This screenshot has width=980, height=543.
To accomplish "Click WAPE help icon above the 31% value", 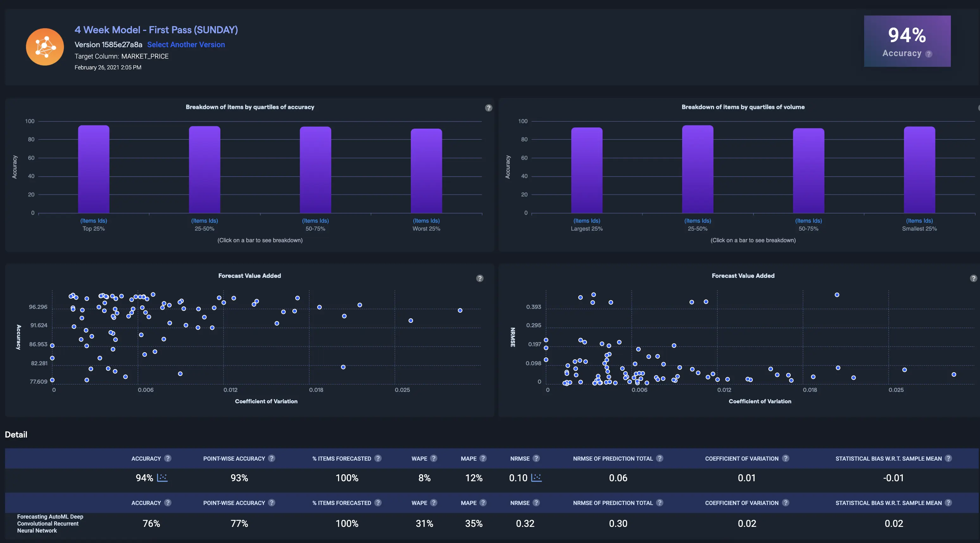I will click(434, 503).
